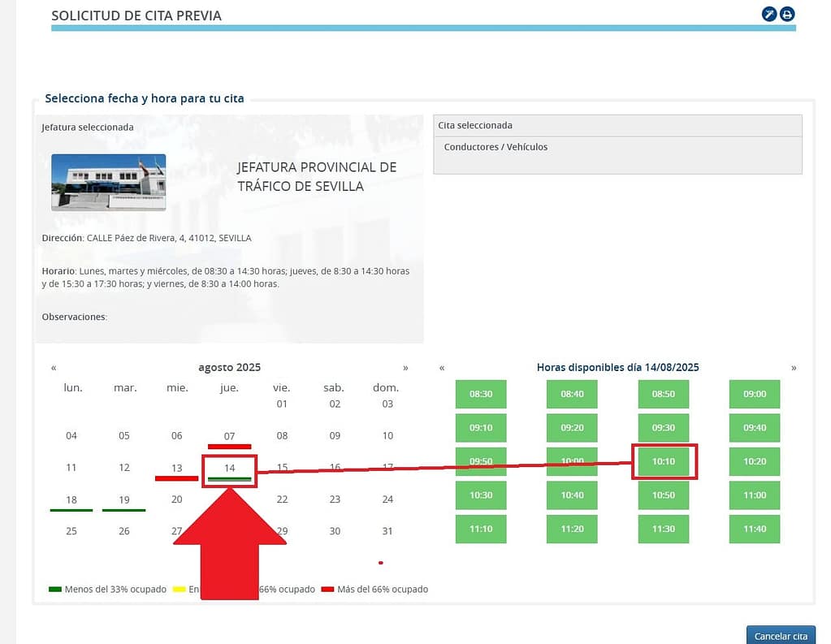
Task: Select the 11:20 time slot
Action: coord(572,529)
